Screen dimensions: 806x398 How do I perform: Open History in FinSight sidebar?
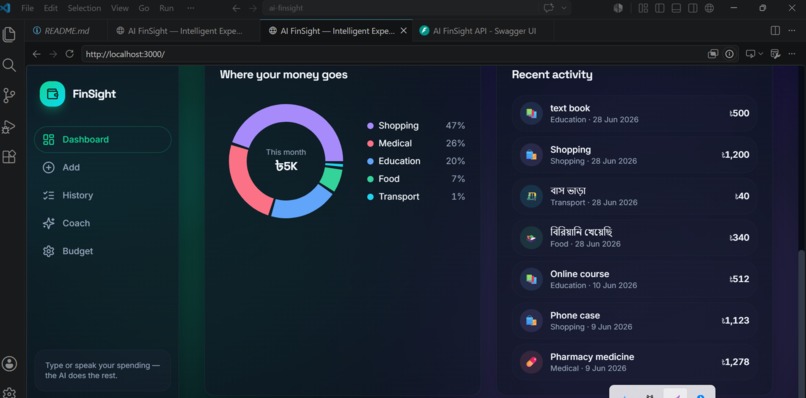[x=103, y=195]
